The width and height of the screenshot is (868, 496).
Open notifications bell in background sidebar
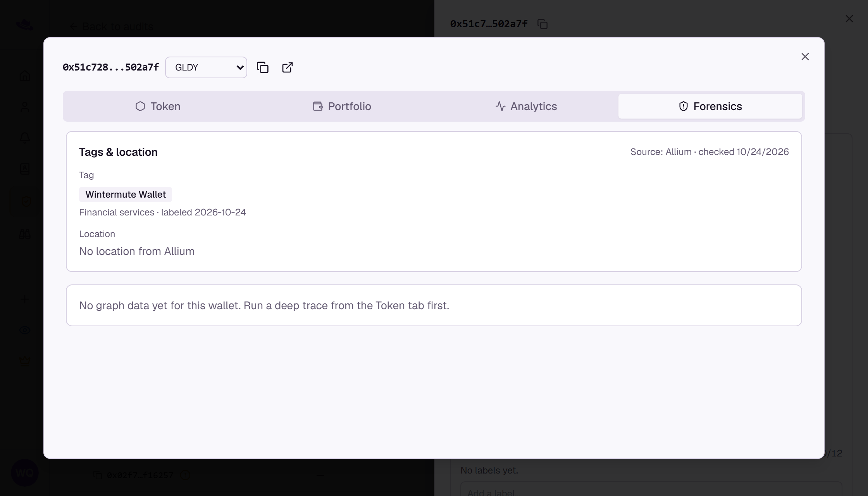click(25, 138)
